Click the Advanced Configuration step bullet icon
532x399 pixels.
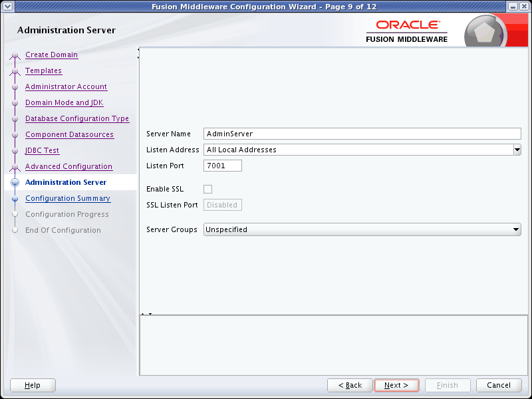(x=15, y=167)
